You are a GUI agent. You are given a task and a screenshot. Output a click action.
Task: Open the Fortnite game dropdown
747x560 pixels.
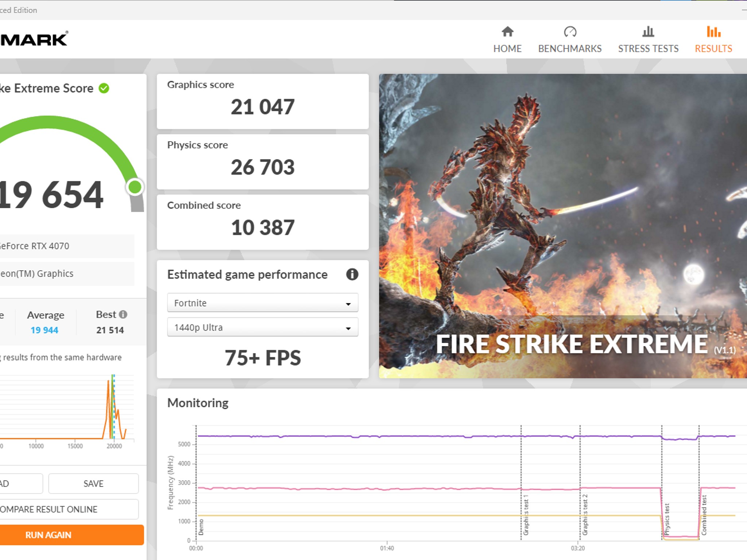(263, 303)
